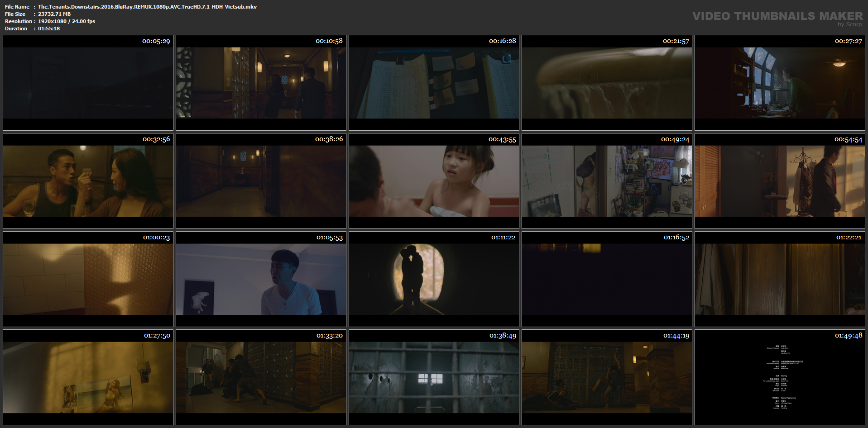Click the 00:54:54 timestamp
868x428 pixels.
[849, 139]
